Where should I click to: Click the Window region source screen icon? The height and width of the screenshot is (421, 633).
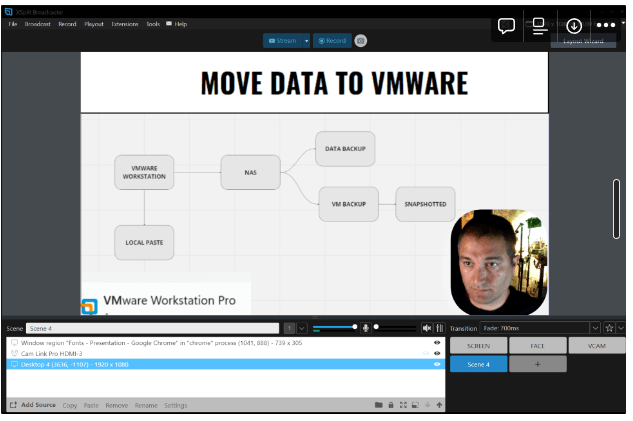14,342
